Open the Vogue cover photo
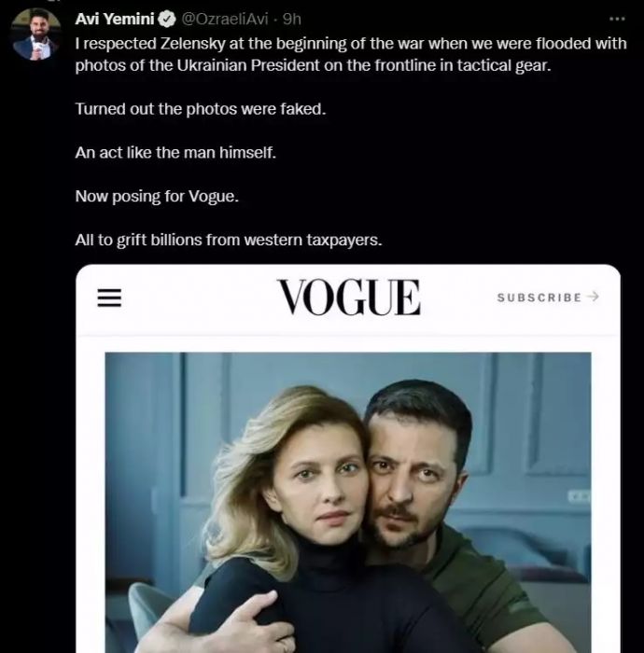Viewport: 644px width, 653px height. point(347,502)
